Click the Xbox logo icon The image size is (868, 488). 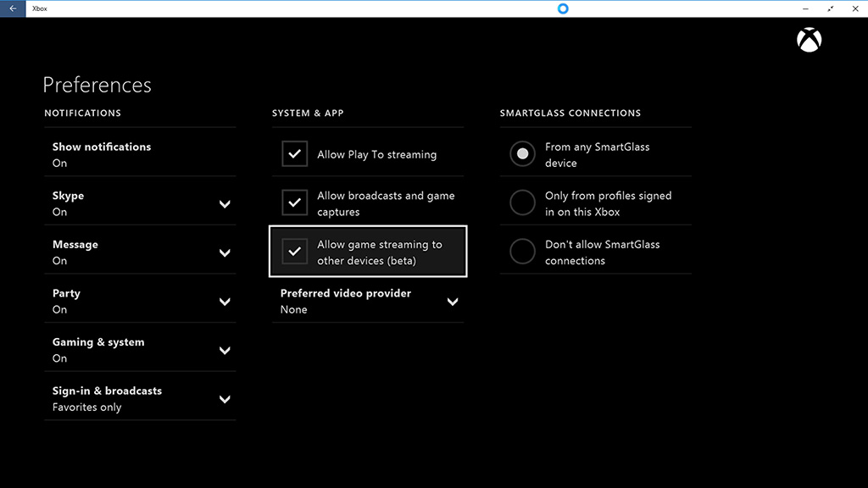tap(810, 40)
